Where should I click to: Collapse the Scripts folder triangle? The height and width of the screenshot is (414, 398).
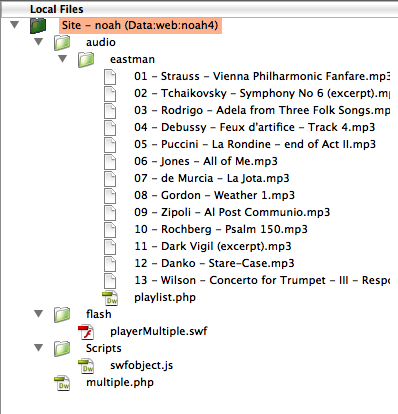(39, 348)
